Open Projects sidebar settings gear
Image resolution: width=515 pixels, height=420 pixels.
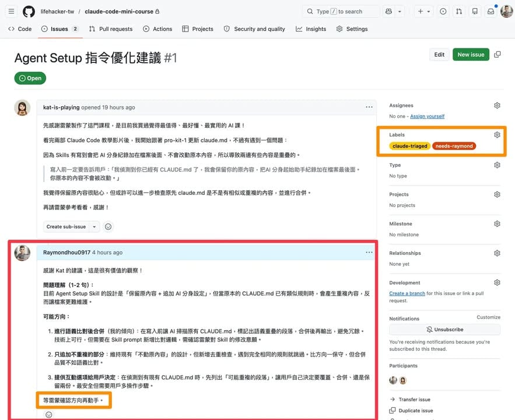[x=497, y=194]
